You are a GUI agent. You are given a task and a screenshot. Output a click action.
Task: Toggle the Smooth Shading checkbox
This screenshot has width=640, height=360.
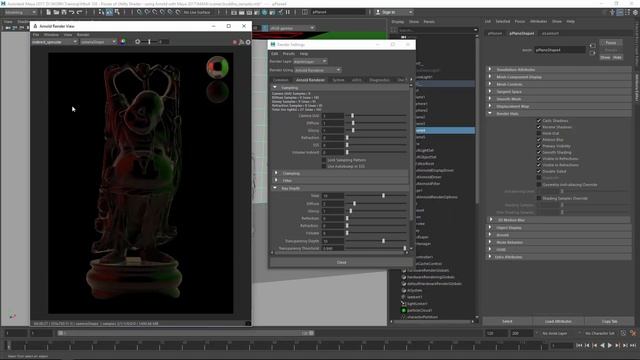tap(539, 152)
